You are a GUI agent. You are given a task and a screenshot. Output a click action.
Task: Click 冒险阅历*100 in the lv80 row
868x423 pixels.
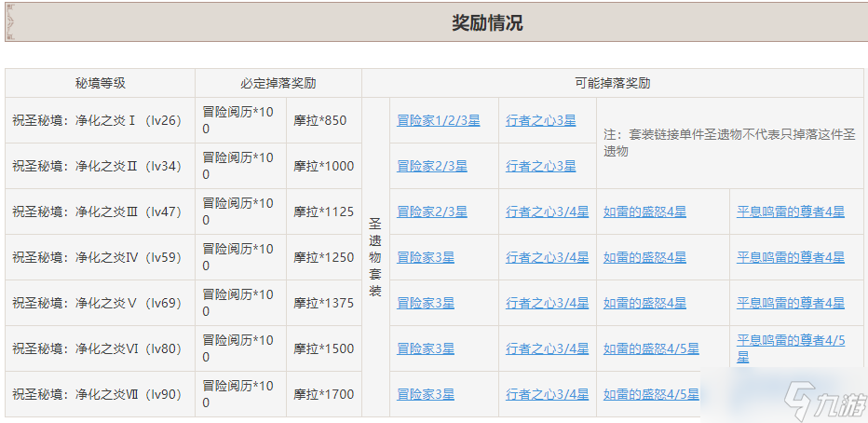pos(241,348)
